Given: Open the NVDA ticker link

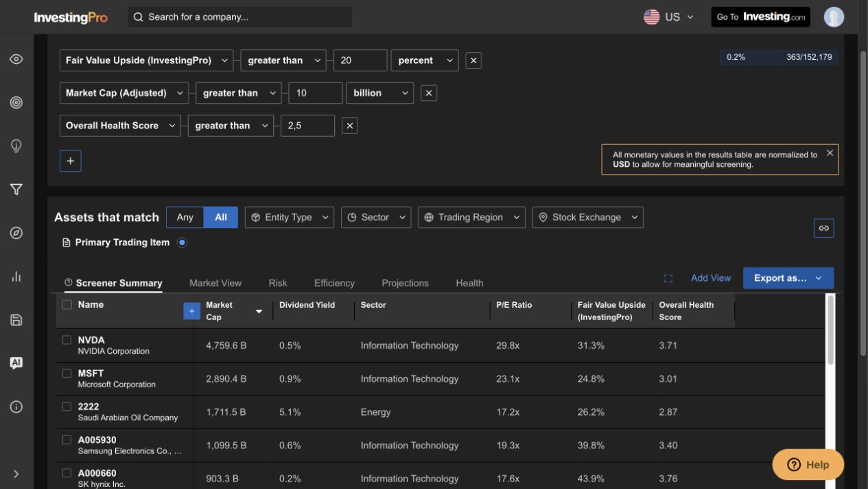Looking at the screenshot, I should click(x=91, y=340).
